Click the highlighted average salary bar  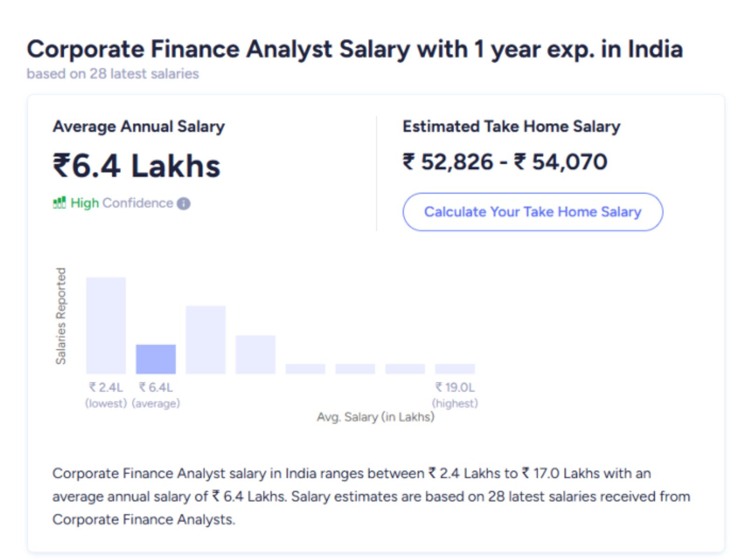155,359
